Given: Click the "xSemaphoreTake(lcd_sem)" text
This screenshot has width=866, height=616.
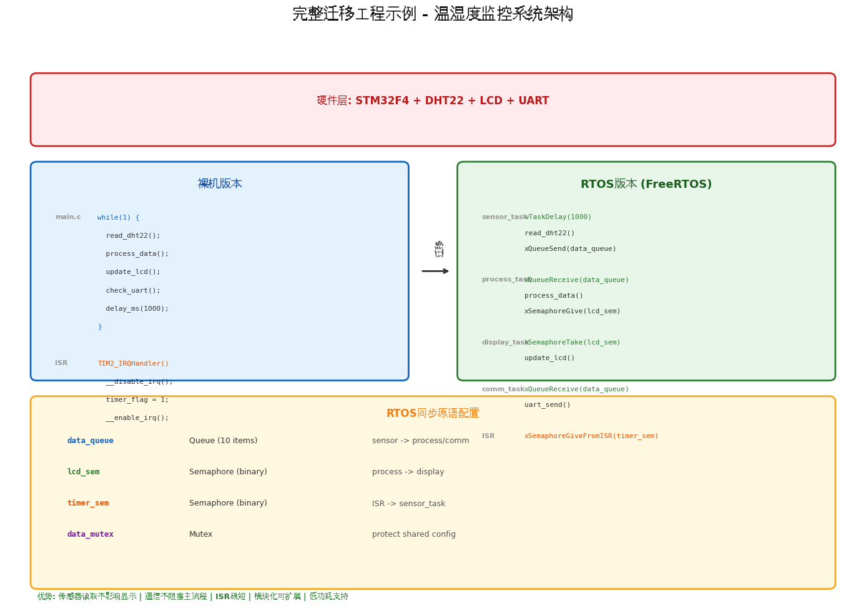Looking at the screenshot, I should click(x=573, y=342).
